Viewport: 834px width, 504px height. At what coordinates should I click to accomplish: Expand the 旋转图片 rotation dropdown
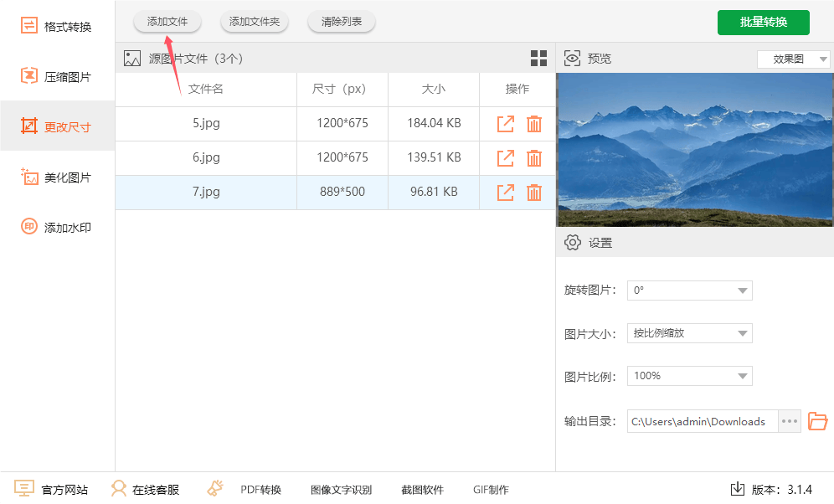tap(689, 291)
